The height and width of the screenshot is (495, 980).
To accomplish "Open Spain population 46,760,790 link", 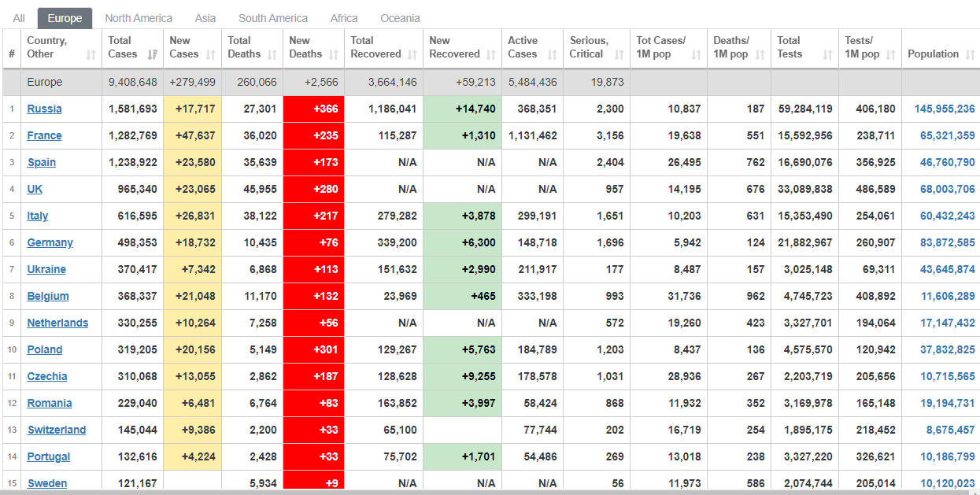I will tap(948, 162).
